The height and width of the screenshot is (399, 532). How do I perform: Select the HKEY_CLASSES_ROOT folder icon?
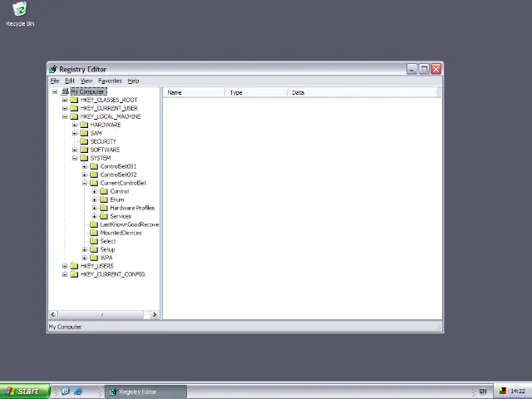[x=74, y=100]
